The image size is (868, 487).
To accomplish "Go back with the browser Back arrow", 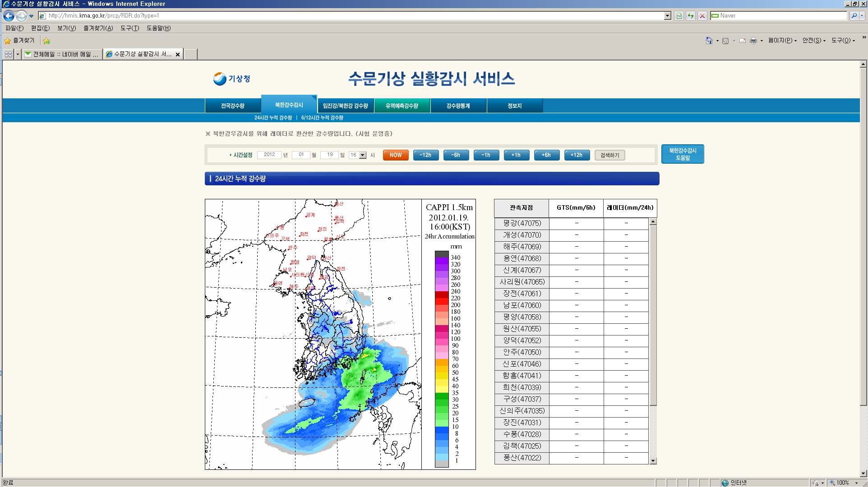I will (x=9, y=16).
